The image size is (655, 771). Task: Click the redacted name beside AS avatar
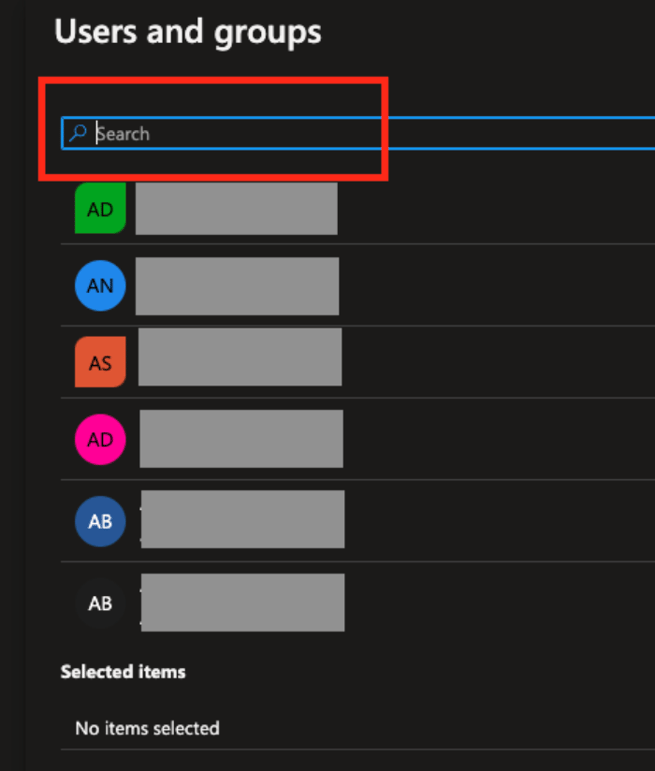click(240, 357)
